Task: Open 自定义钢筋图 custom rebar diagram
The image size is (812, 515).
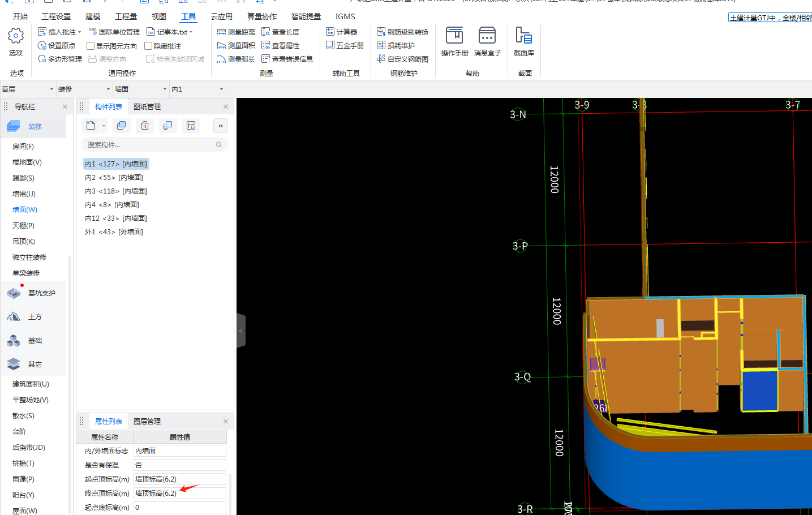Action: [x=402, y=59]
